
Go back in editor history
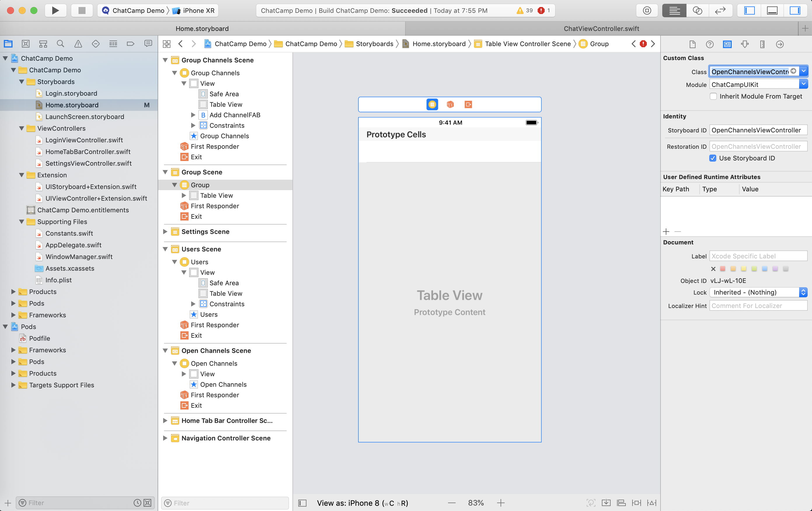coord(180,44)
